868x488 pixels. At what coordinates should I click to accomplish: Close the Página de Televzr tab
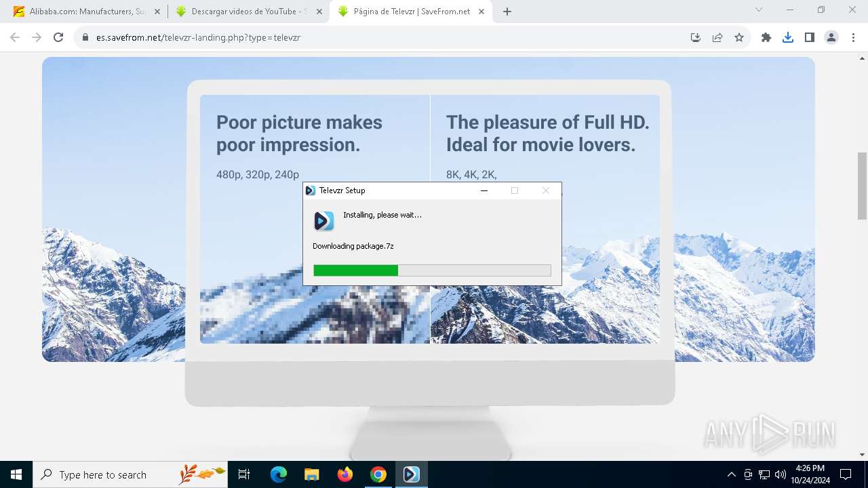tap(481, 12)
